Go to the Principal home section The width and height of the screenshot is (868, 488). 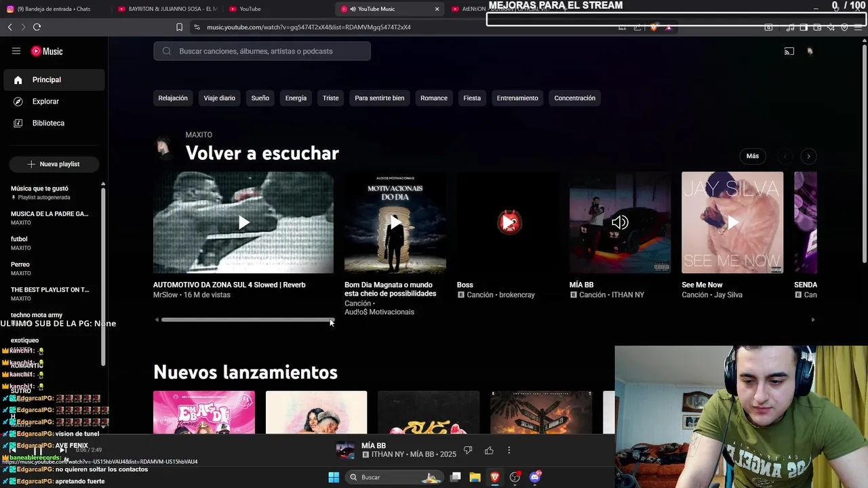54,80
